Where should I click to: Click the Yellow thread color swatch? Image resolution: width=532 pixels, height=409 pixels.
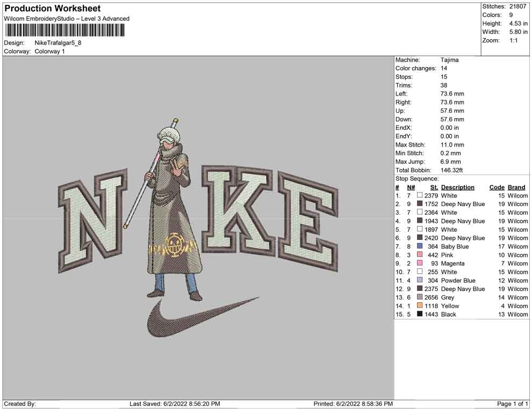[x=420, y=306]
